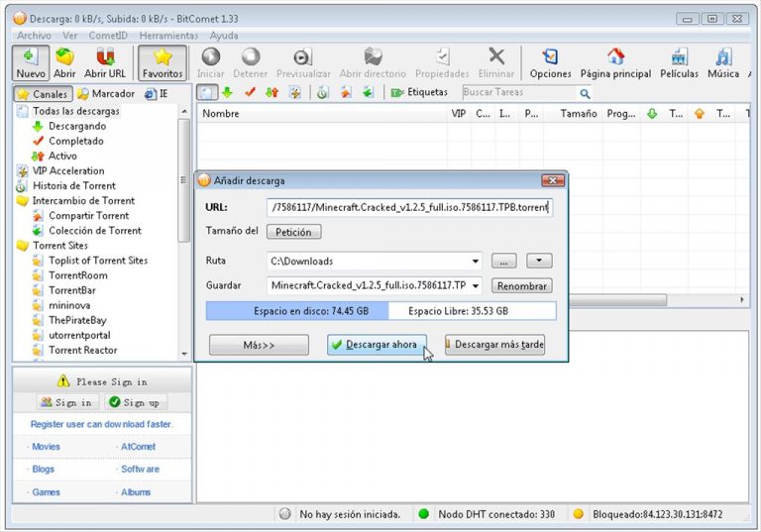Viewport: 761px width, 532px height.
Task: Select VIP Acceleration in sidebar
Action: pyautogui.click(x=68, y=170)
